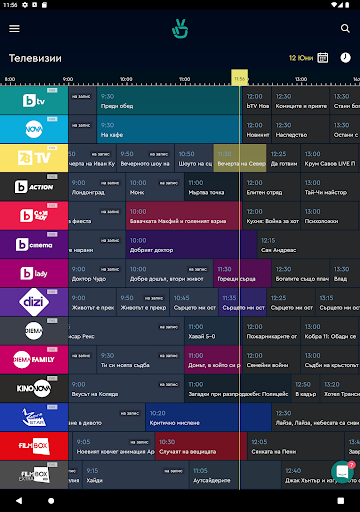The width and height of the screenshot is (360, 512).
Task: Tap the Kino Nova channel logo
Action: coord(34,388)
